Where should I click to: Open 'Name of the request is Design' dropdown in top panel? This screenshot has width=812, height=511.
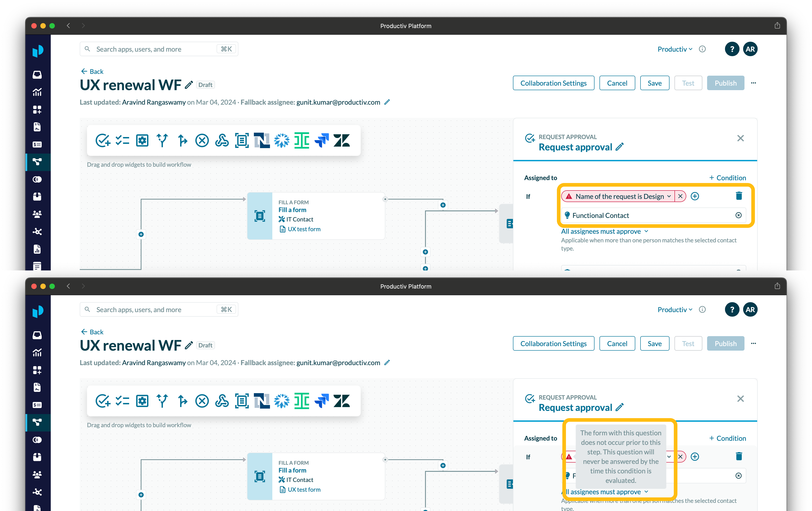669,196
